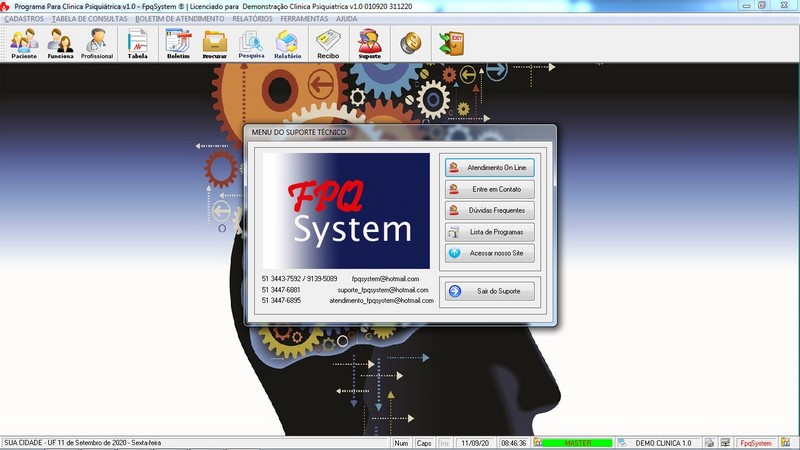Image resolution: width=800 pixels, height=450 pixels.
Task: Click the Lista de Programas button
Action: click(490, 232)
